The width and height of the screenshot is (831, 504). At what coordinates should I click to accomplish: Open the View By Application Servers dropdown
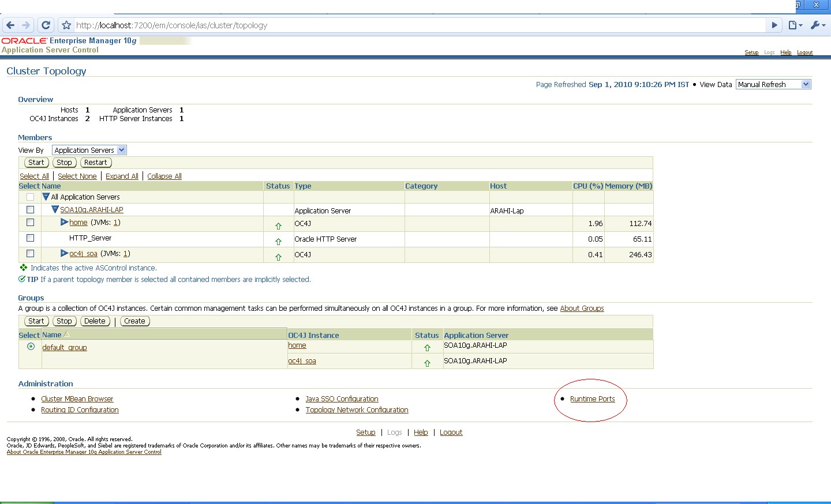pos(89,150)
